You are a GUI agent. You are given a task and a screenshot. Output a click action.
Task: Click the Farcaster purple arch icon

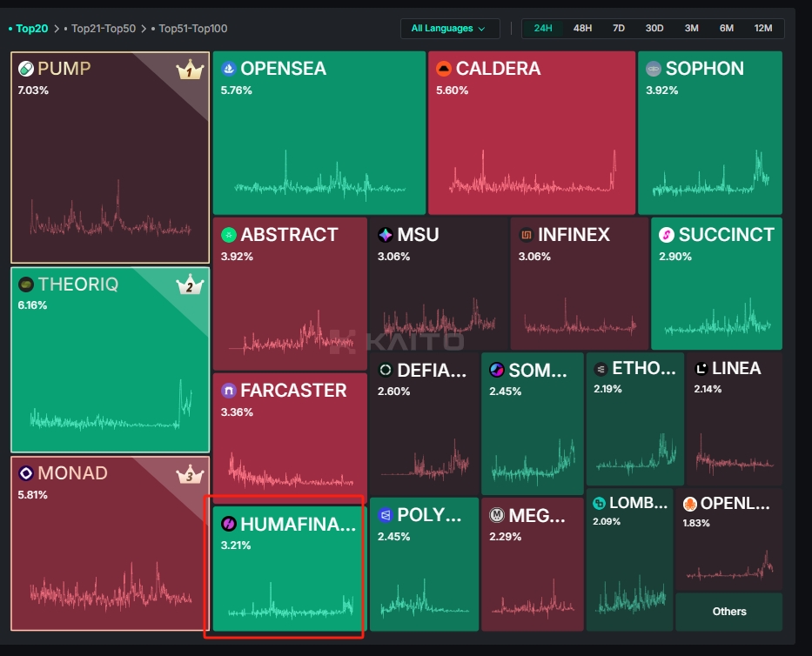tap(228, 391)
